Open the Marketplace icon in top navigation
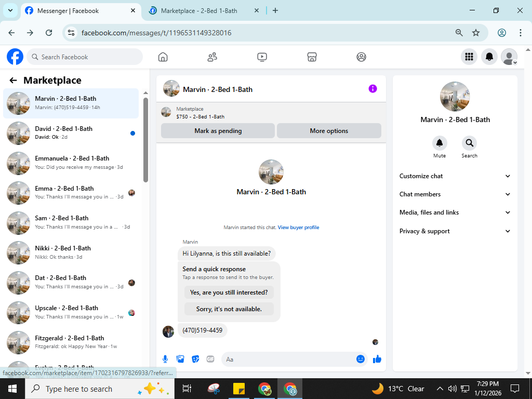The width and height of the screenshot is (532, 399). [x=312, y=57]
